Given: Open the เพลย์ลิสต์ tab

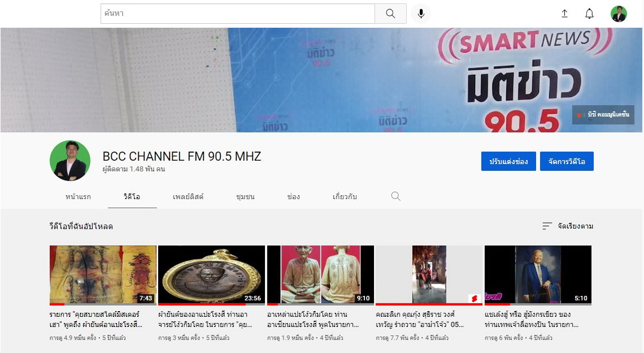Looking at the screenshot, I should click(x=188, y=197).
